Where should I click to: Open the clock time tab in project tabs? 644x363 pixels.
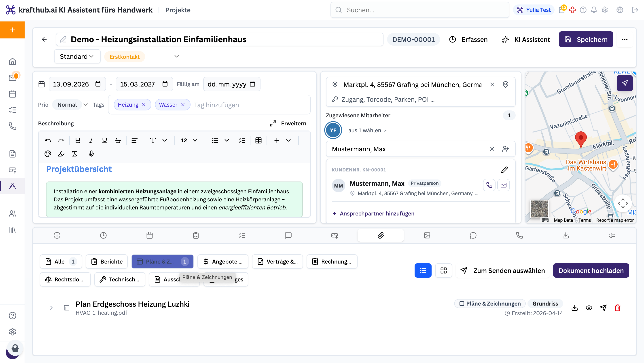click(103, 235)
